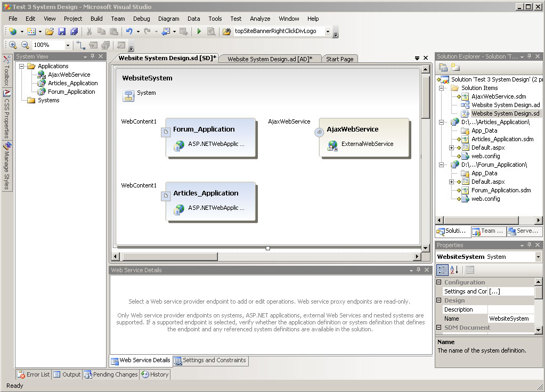The image size is (545, 392).
Task: Click Categorized view in Properties
Action: click(x=442, y=269)
